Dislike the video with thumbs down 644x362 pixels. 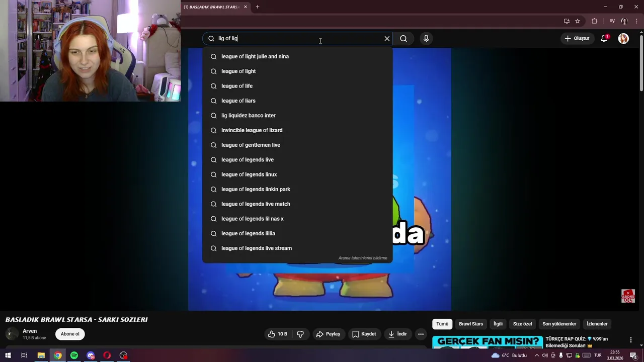[x=300, y=334]
